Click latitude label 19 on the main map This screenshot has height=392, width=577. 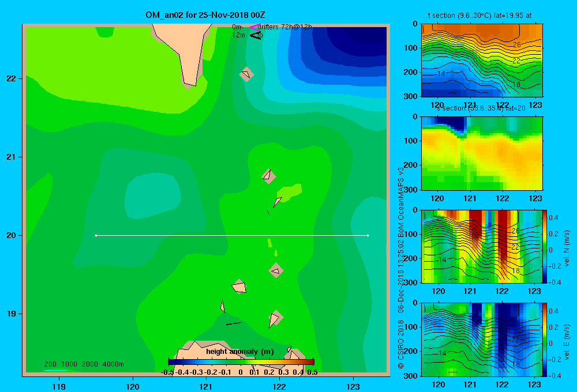click(12, 314)
